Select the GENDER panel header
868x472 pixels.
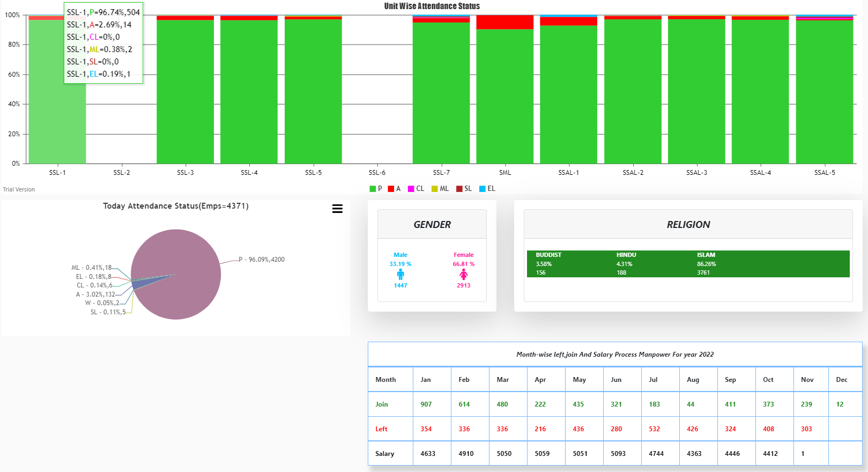click(x=432, y=225)
